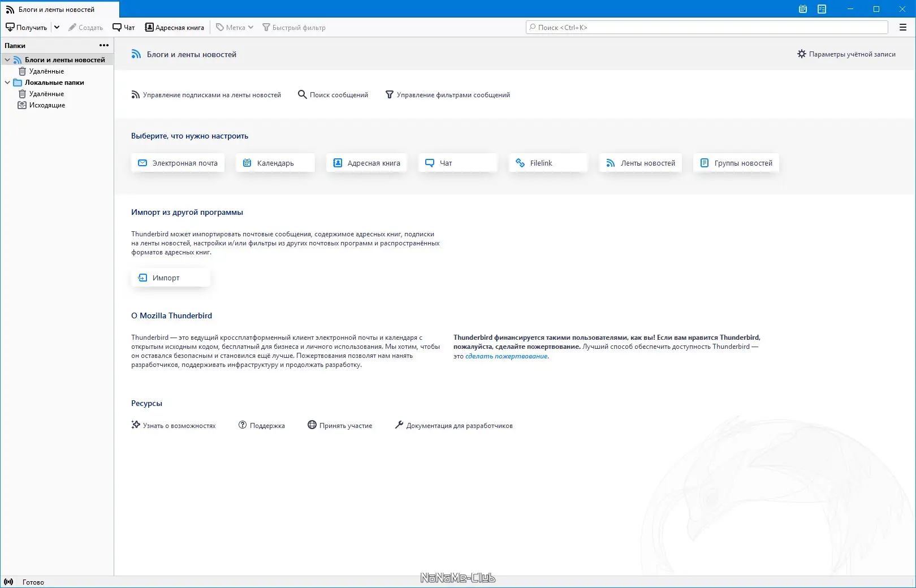Open the calendar tab icon in title bar
Viewport: 916px width, 588px height.
pyautogui.click(x=803, y=9)
